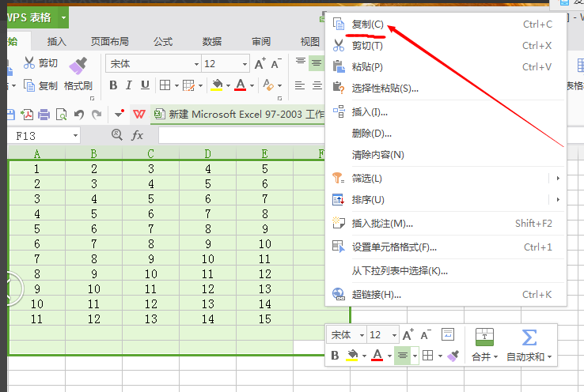
Task: Open font color dropdown arrow in ribbon
Action: 252,86
